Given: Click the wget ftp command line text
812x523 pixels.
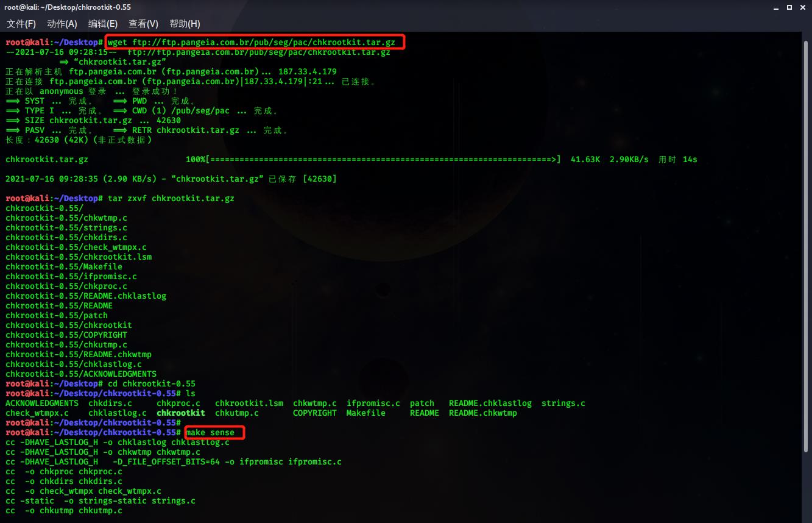Looking at the screenshot, I should tap(252, 43).
